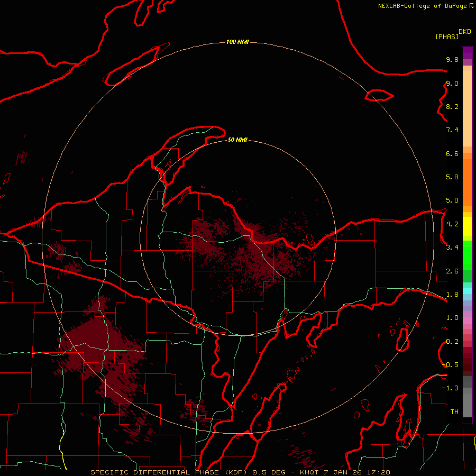476x476 pixels.
Task: Pick the bright yellow segment of the color bar
Action: click(x=467, y=226)
